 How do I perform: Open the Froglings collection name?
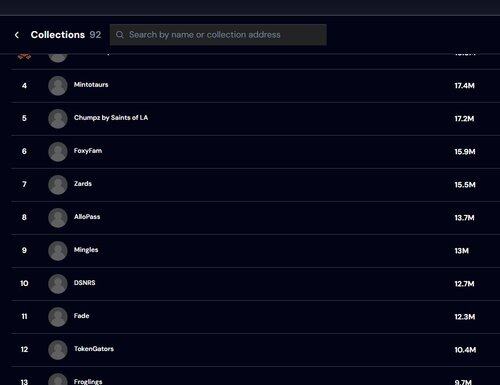[x=88, y=381]
